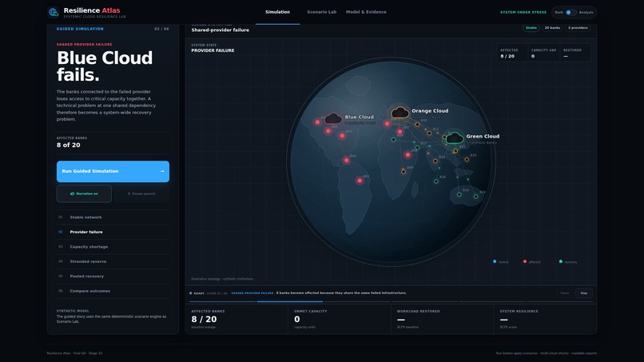Click the highlighted scene progress segment
This screenshot has width=644, height=362.
pos(290,301)
